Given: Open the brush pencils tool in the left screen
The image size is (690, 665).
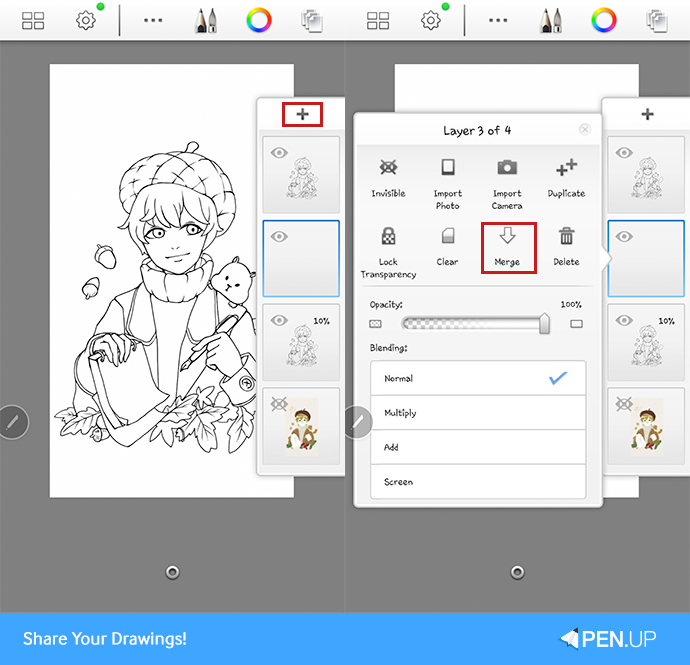Looking at the screenshot, I should (x=206, y=21).
